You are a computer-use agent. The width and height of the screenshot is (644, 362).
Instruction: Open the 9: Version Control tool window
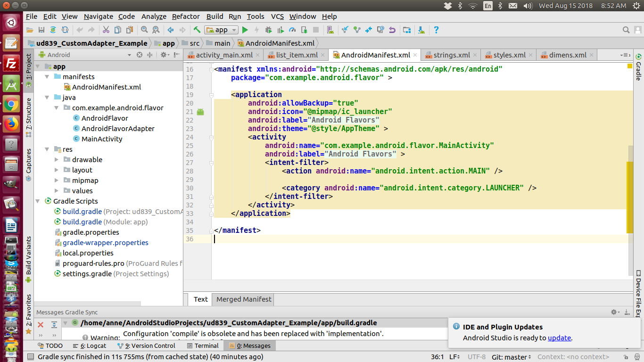coord(145,346)
